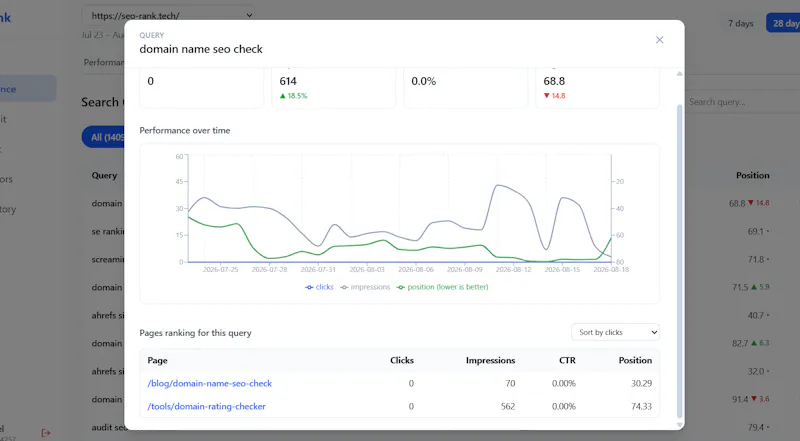The image size is (800, 441).
Task: Click the red 14.8 change indicator in modal
Action: pyautogui.click(x=555, y=95)
